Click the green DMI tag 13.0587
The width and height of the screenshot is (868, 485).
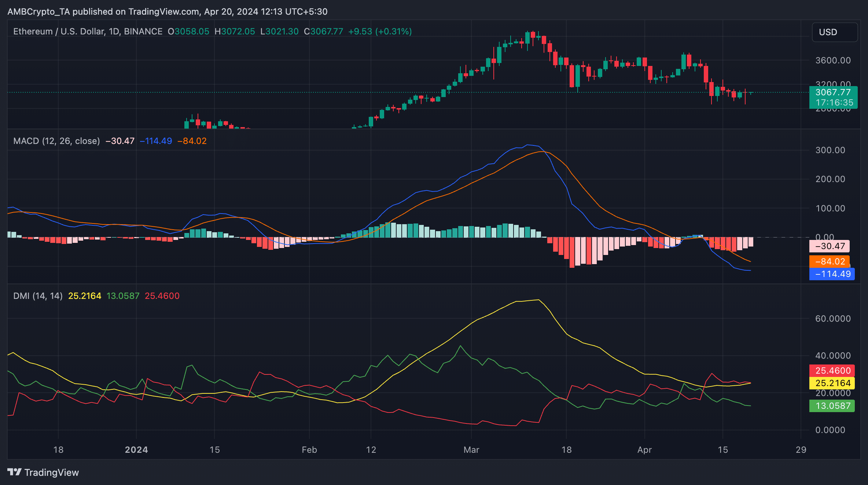(x=832, y=406)
